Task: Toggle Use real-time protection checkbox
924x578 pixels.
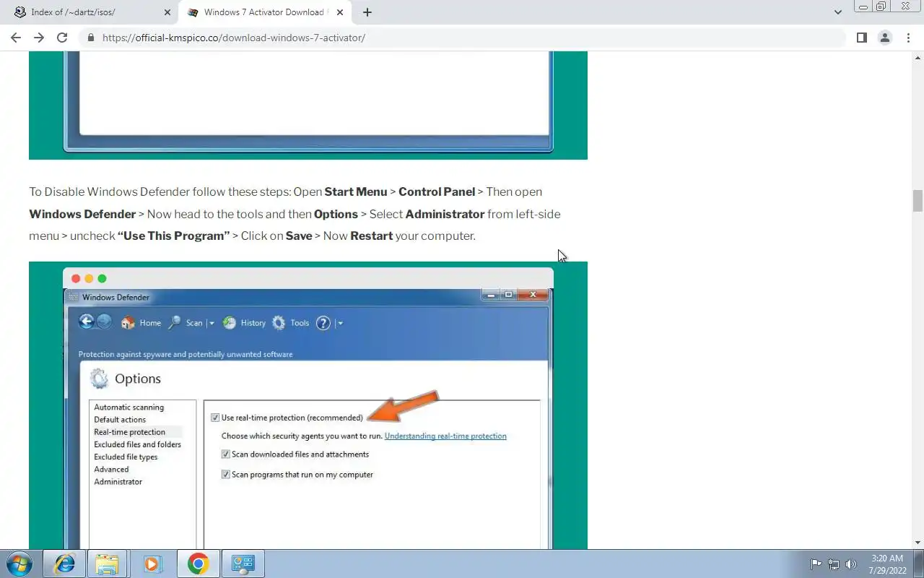Action: coord(215,418)
